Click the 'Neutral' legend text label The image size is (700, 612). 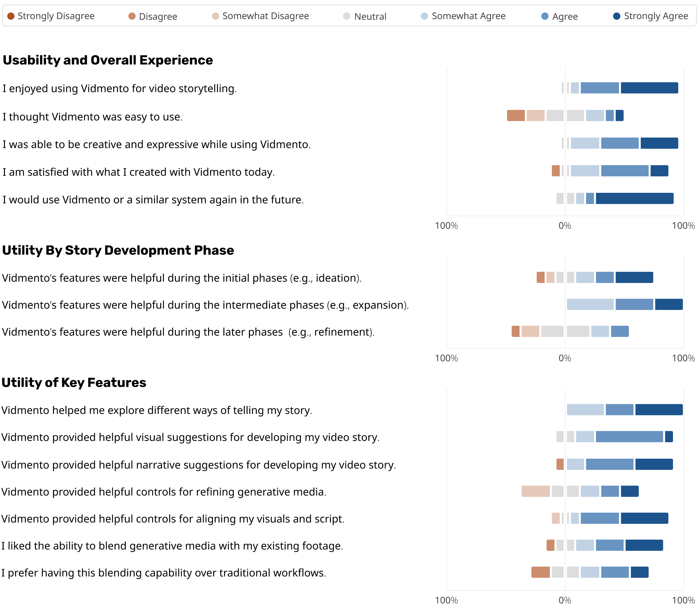[370, 16]
